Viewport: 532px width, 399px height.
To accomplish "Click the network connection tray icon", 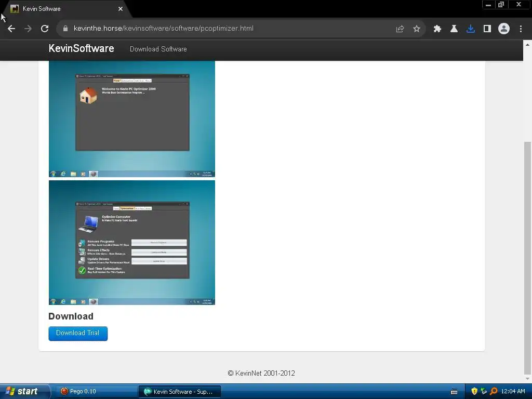I will click(x=484, y=391).
